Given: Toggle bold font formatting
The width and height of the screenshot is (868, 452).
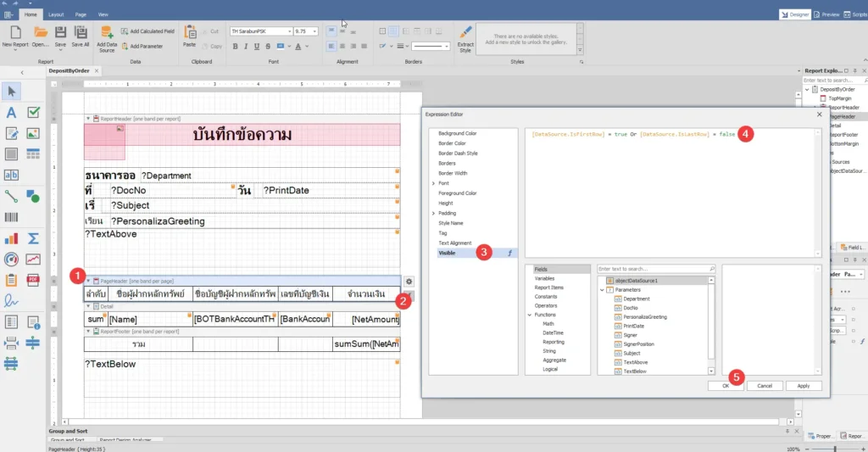Looking at the screenshot, I should click(234, 47).
